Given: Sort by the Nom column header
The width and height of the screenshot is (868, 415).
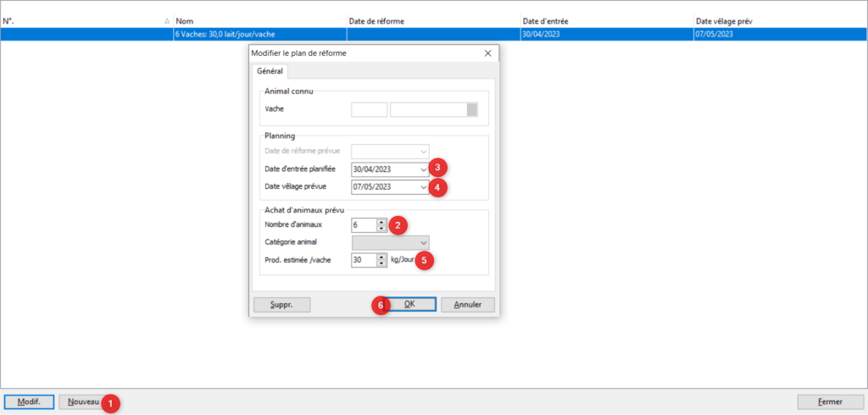Looking at the screenshot, I should pos(260,21).
